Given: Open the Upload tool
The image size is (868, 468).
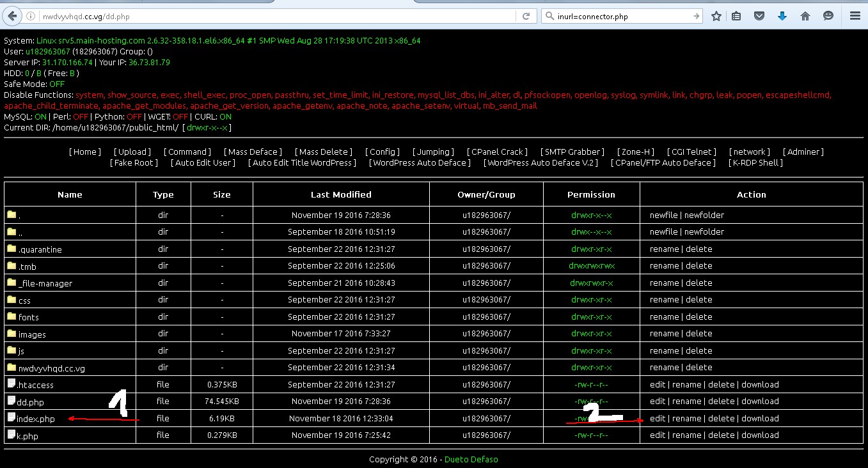Looking at the screenshot, I should pos(132,152).
